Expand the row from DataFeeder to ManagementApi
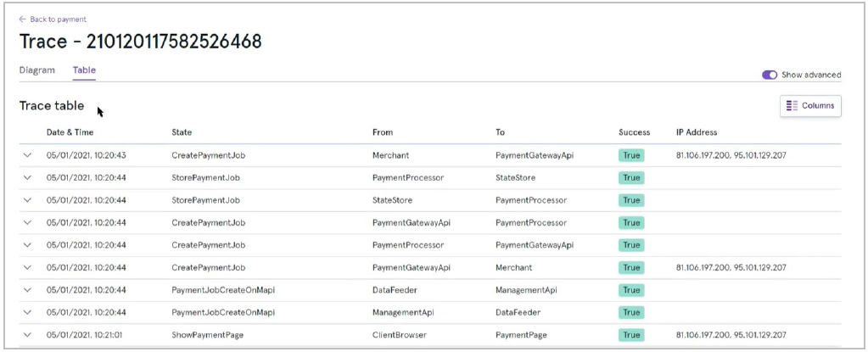The width and height of the screenshot is (868, 352). tap(27, 289)
